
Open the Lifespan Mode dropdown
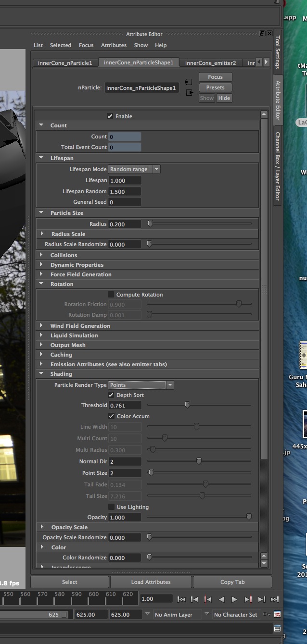click(134, 169)
